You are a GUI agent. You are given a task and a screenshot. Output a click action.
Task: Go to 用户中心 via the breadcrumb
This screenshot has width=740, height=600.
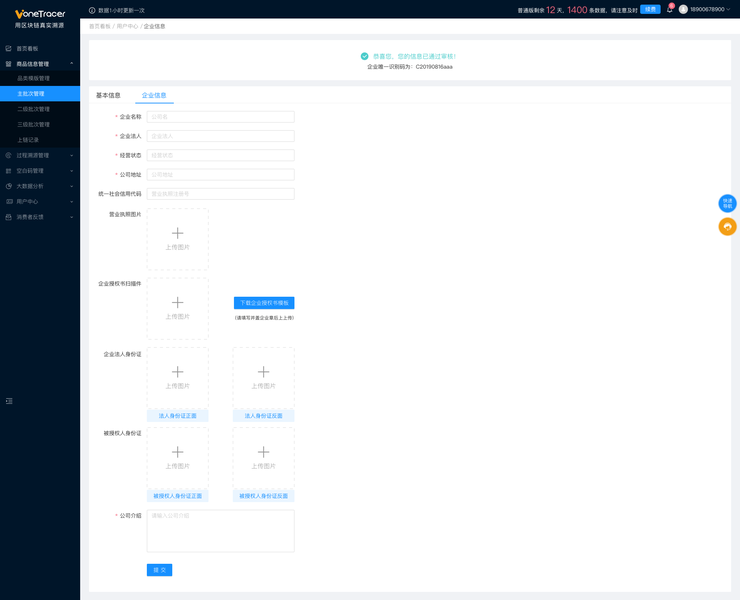pos(127,26)
